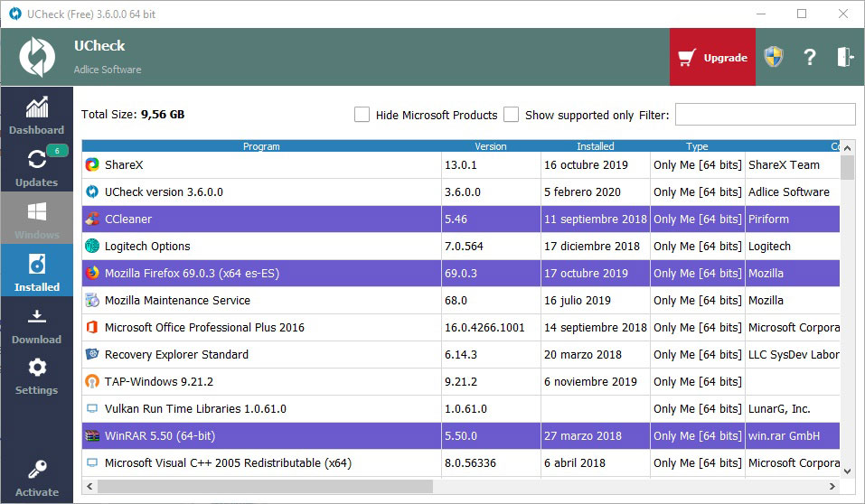Click the Microsoft Office icon

(92, 327)
